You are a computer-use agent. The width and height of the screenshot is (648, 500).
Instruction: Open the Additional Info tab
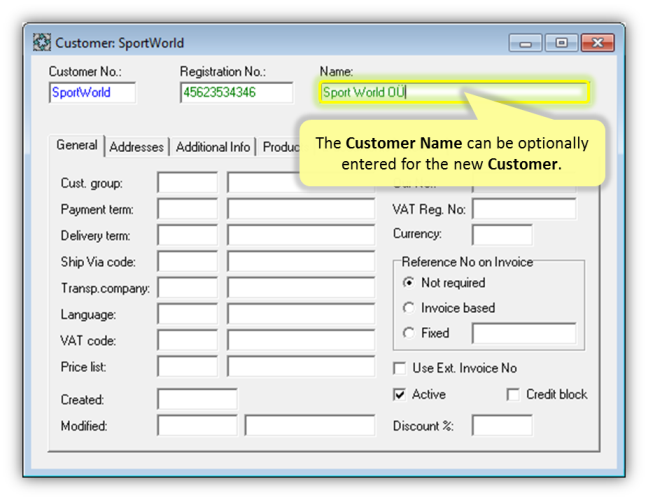213,147
